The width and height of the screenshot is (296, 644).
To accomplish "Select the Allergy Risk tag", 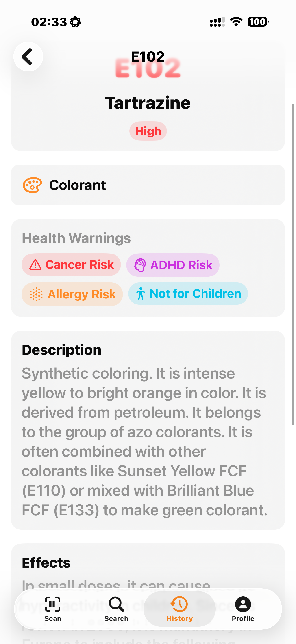I will pos(72,294).
